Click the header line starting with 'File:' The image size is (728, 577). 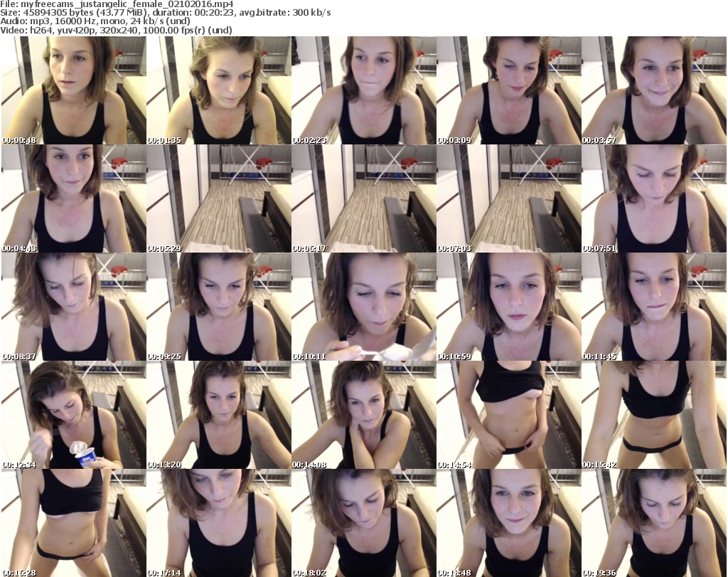click(117, 4)
